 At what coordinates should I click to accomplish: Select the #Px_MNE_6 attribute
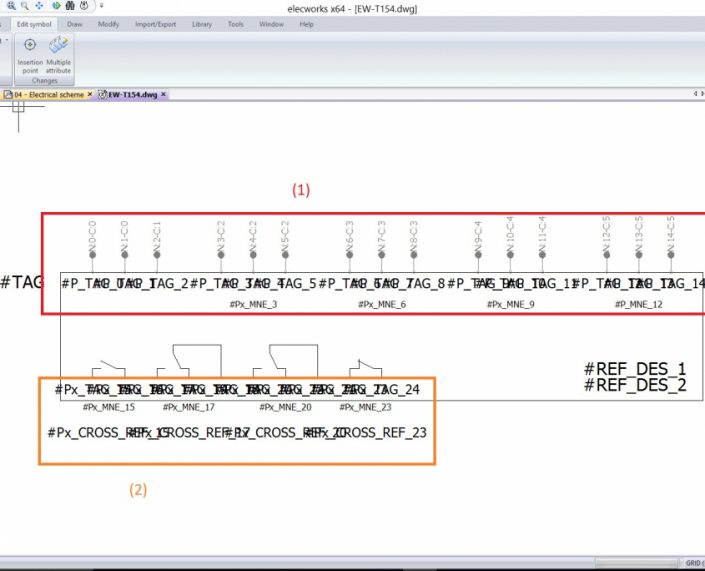pyautogui.click(x=382, y=304)
